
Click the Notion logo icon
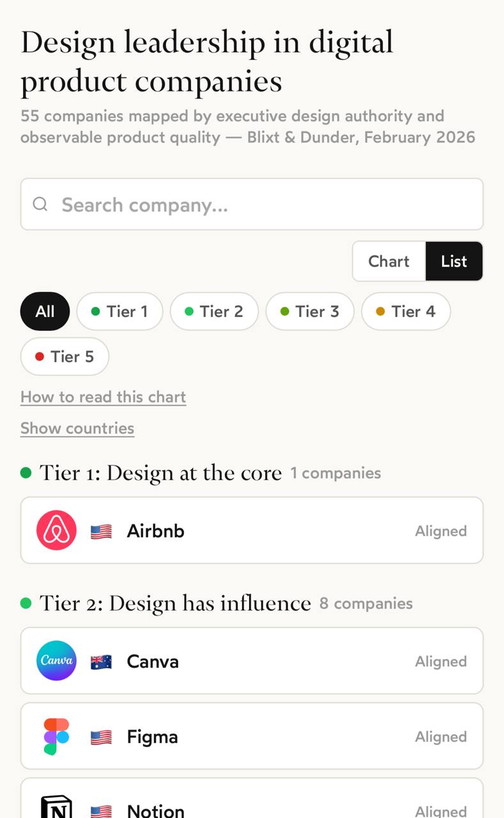click(56, 806)
